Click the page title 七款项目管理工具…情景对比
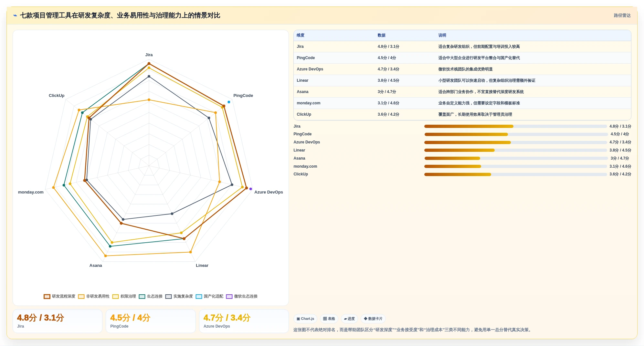This screenshot has width=644, height=346. click(x=120, y=16)
